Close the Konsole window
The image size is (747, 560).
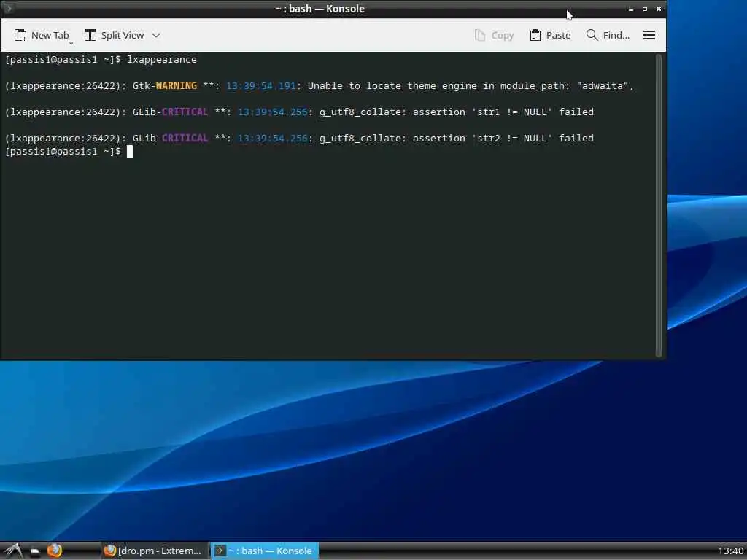(x=659, y=9)
